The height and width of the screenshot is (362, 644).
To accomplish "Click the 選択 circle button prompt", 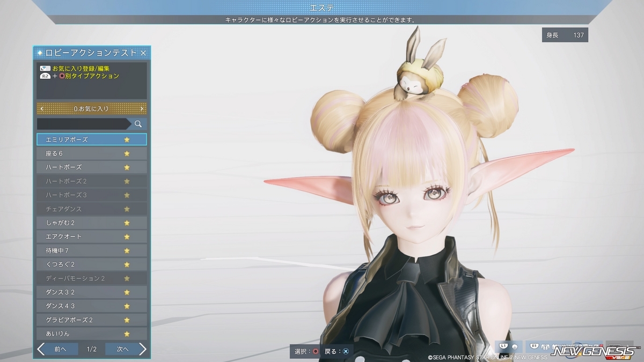I will pos(307,351).
